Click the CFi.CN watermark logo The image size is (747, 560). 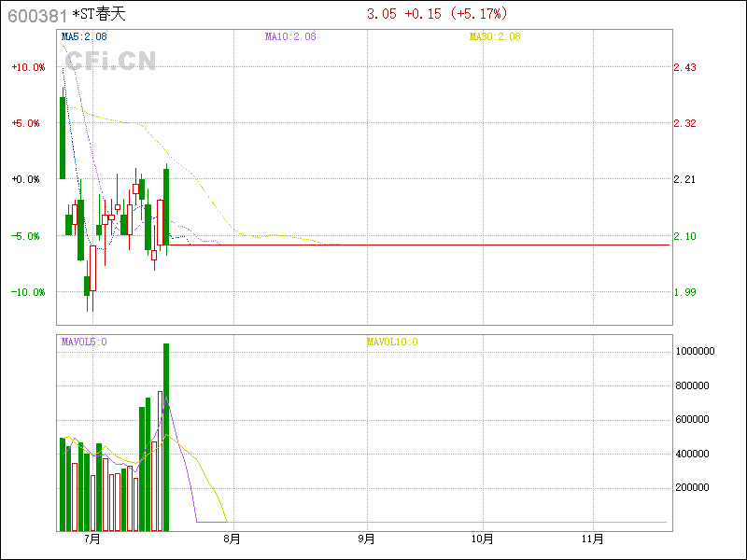click(x=110, y=62)
